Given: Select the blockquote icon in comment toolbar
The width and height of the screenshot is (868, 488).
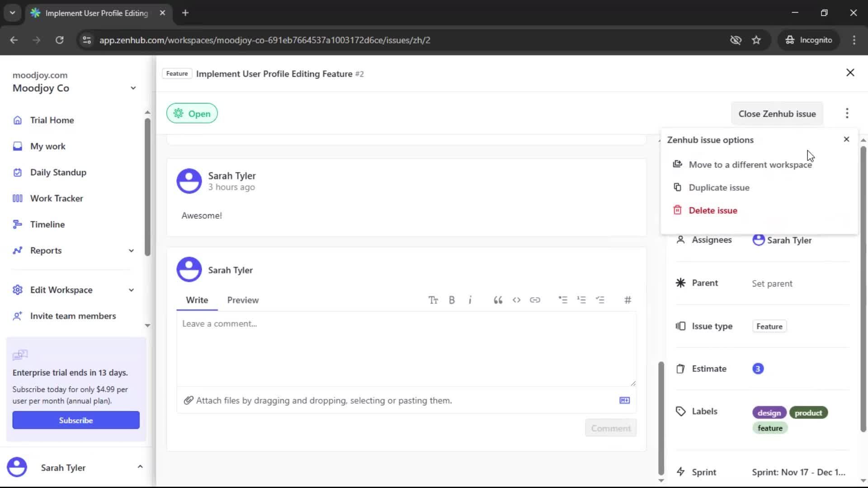Looking at the screenshot, I should click(498, 300).
